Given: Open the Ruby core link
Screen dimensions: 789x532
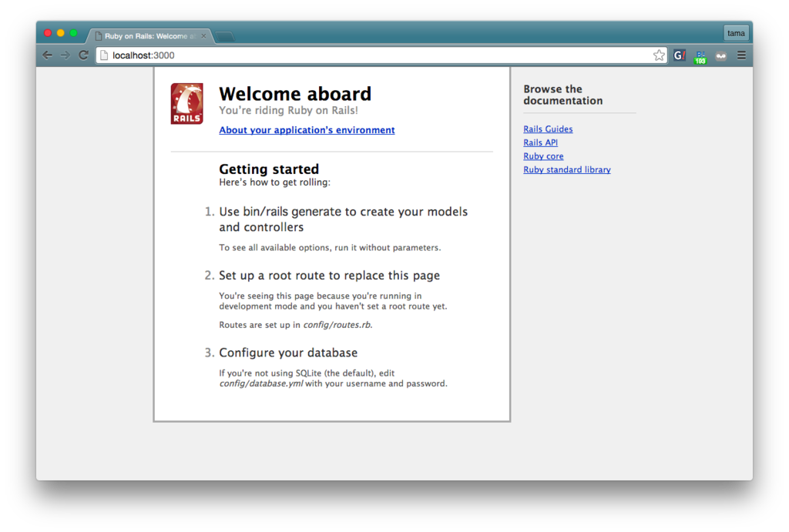Looking at the screenshot, I should tap(543, 156).
